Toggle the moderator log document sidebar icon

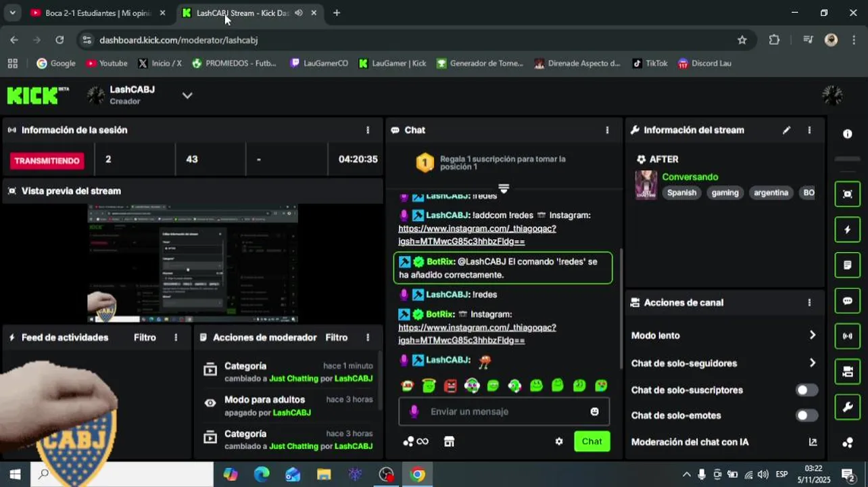[848, 265]
